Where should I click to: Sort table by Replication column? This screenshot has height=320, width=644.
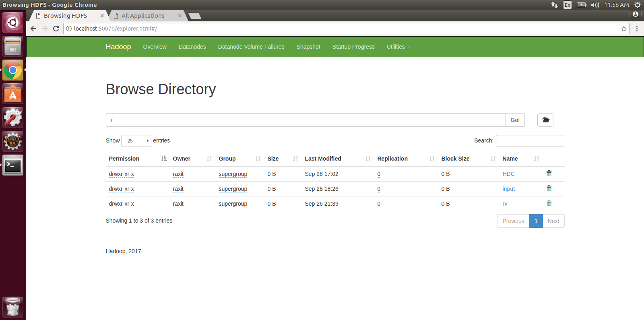[406, 159]
